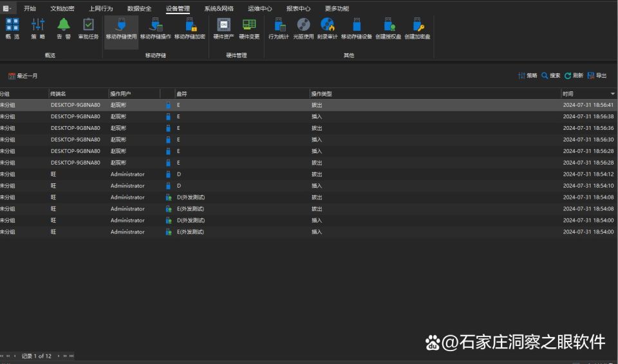Select row with time 18:54:10
Viewport: 618px width, 364px height.
309,186
